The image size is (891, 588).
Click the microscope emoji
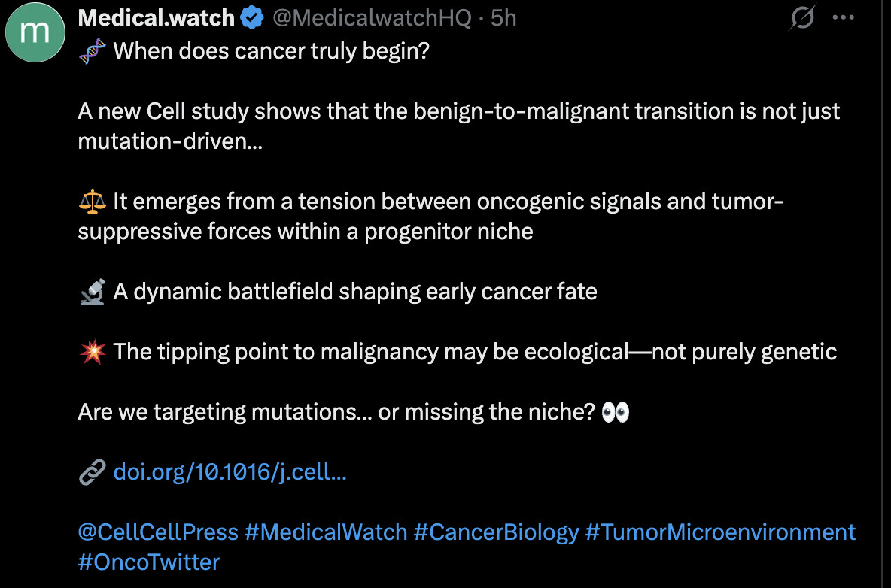[x=92, y=292]
